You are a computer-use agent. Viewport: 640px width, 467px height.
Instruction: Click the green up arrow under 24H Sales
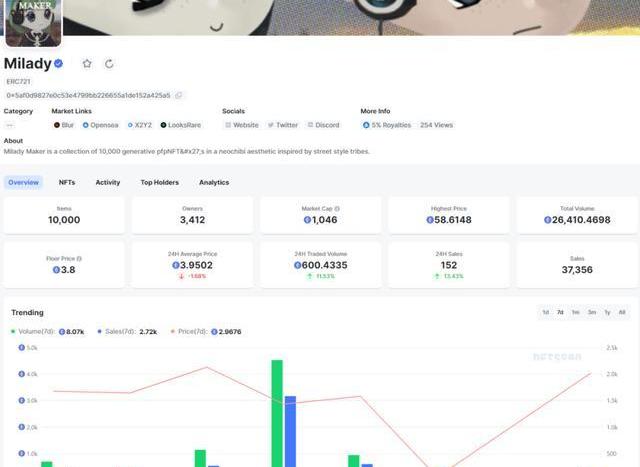click(437, 276)
